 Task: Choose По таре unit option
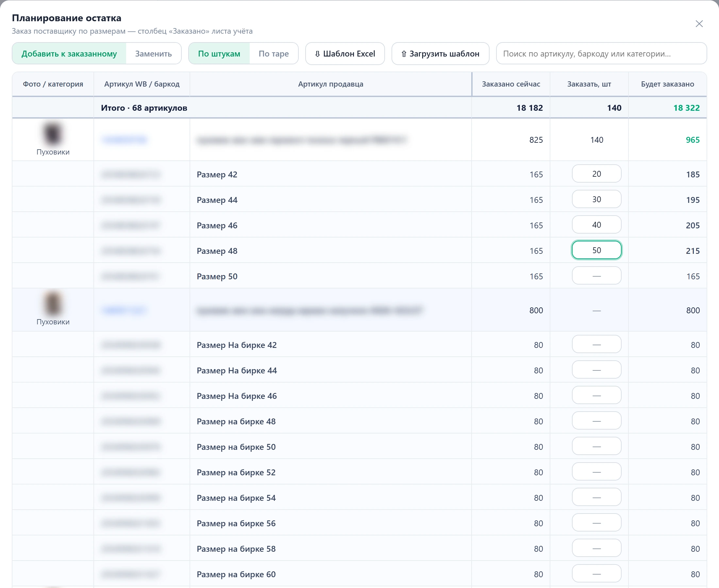click(x=274, y=54)
